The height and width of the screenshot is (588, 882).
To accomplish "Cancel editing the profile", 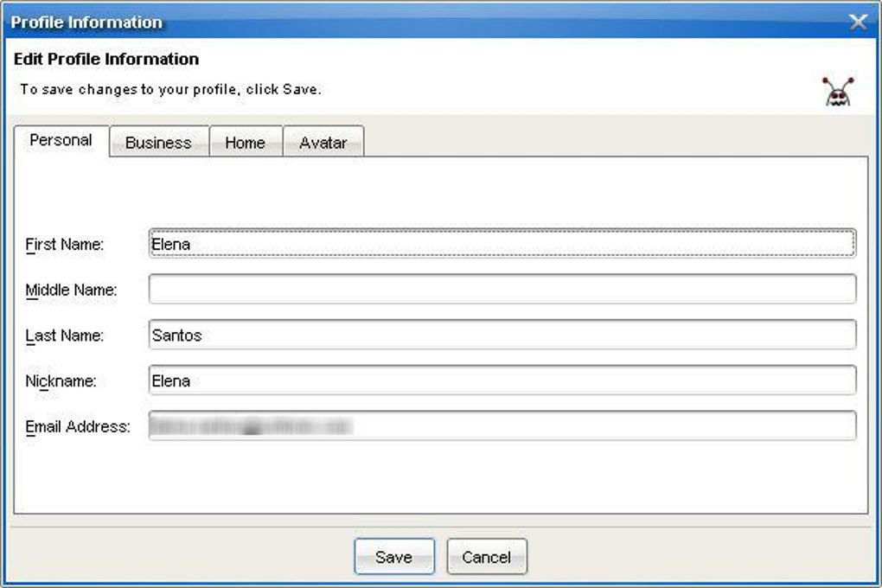I will (487, 557).
